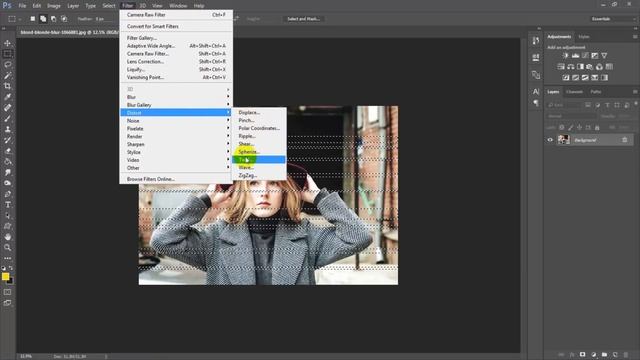
Task: Open the Essentials workspace dropdown
Action: point(613,19)
